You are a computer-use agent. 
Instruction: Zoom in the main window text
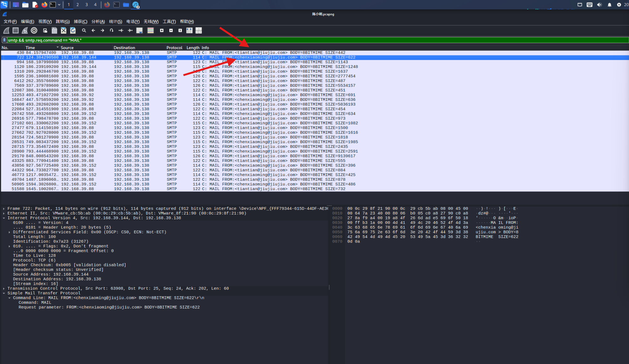pyautogui.click(x=162, y=30)
